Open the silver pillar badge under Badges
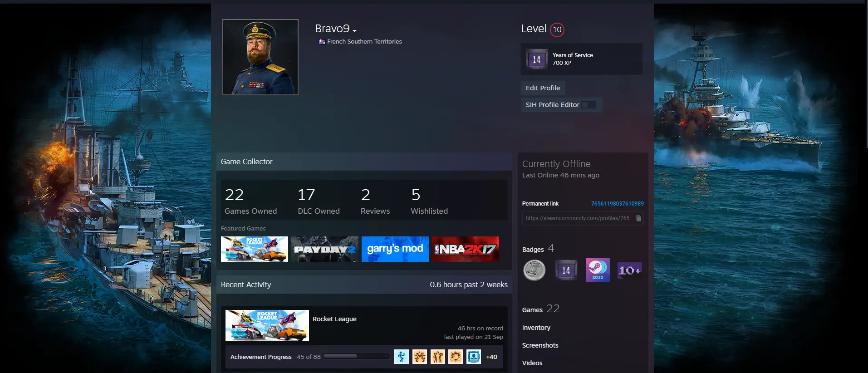The width and height of the screenshot is (868, 373). tap(535, 270)
